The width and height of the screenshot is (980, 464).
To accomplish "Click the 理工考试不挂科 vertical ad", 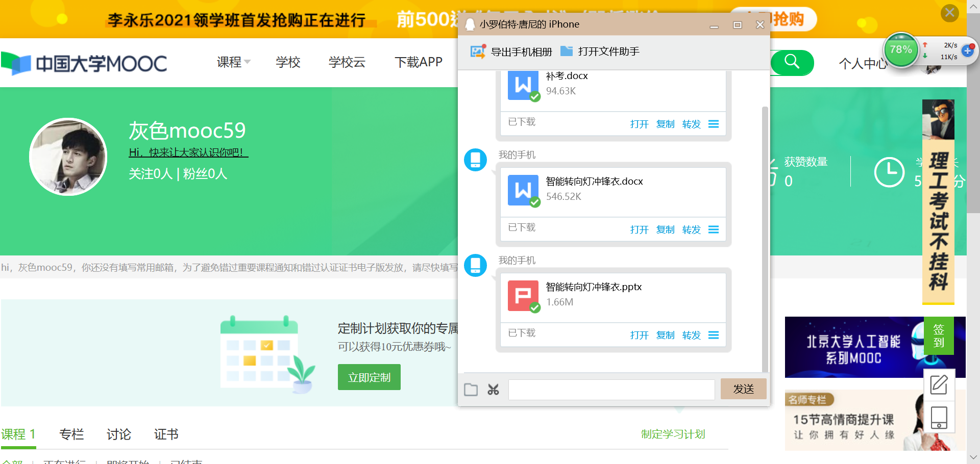I will (x=938, y=202).
